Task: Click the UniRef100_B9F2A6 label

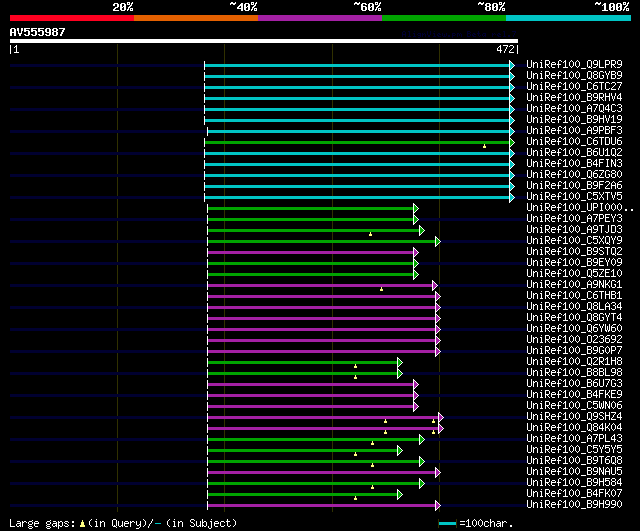Action: point(574,186)
